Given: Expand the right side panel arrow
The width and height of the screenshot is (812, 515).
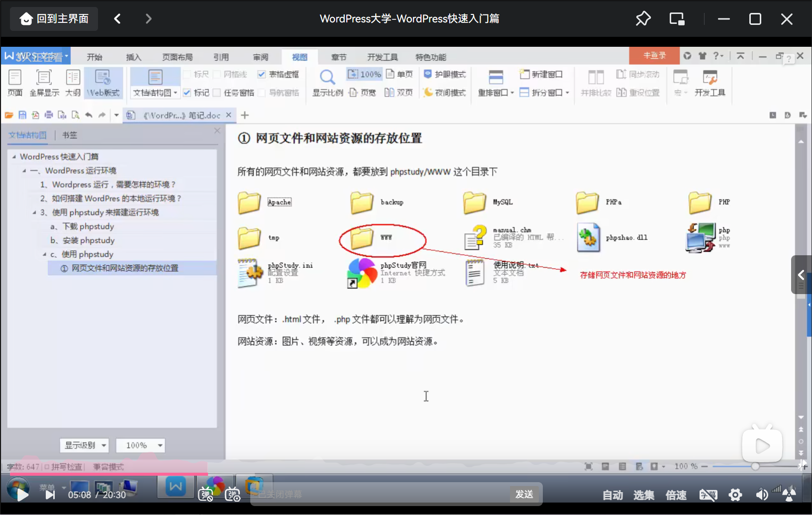Looking at the screenshot, I should [x=801, y=275].
